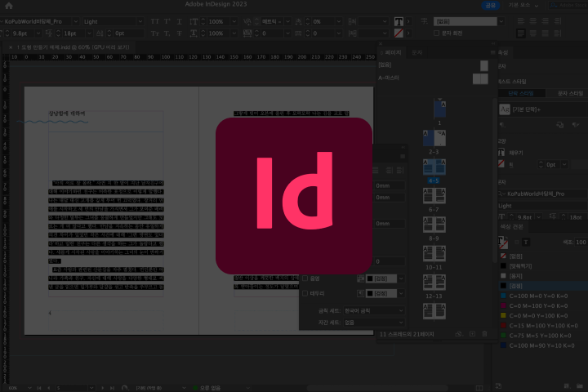Click the 채우기 fill T icon in Properties
Image resolution: width=588 pixels, height=392 pixels.
(x=501, y=152)
